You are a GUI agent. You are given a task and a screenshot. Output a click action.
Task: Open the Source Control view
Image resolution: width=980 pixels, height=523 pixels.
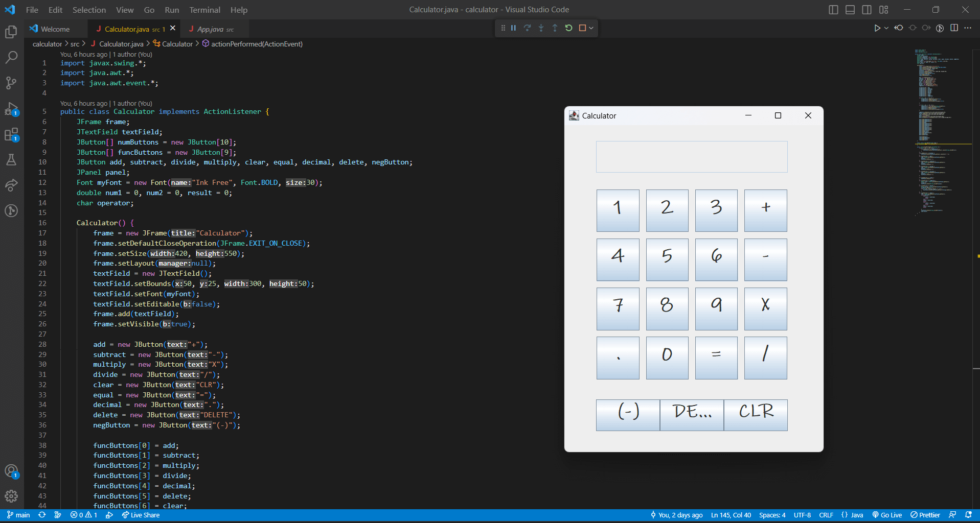click(x=11, y=83)
